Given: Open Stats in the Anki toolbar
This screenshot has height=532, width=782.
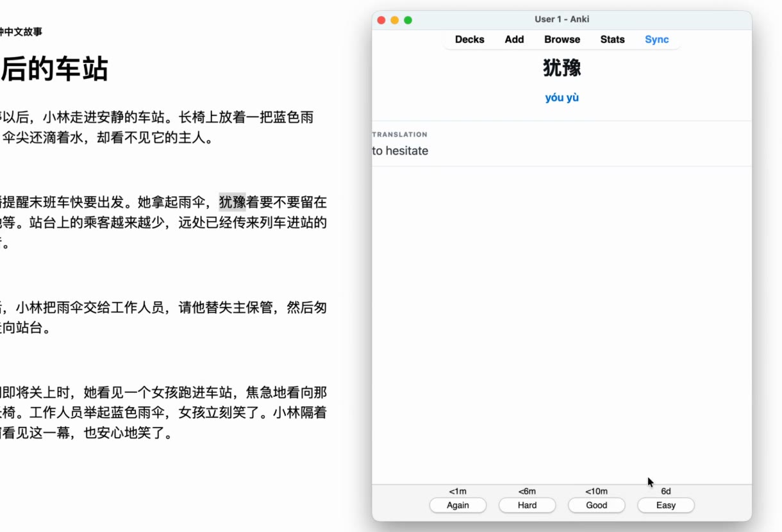Looking at the screenshot, I should pos(612,39).
